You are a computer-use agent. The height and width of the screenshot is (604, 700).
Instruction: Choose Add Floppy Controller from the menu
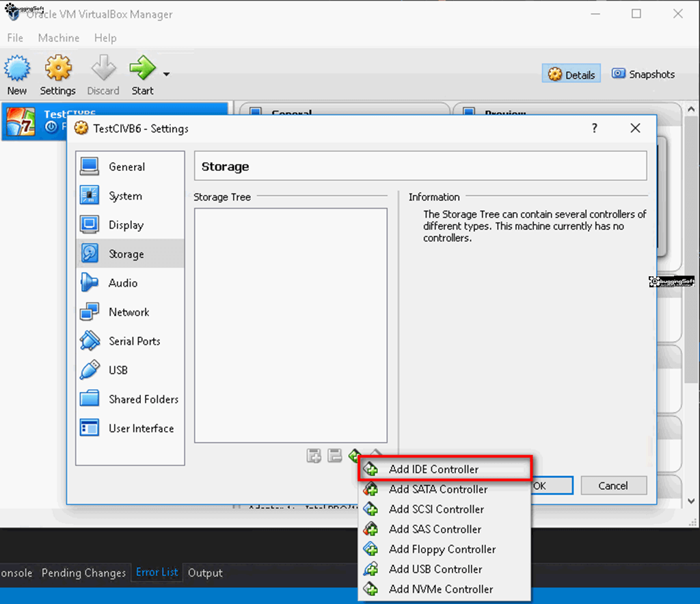445,549
